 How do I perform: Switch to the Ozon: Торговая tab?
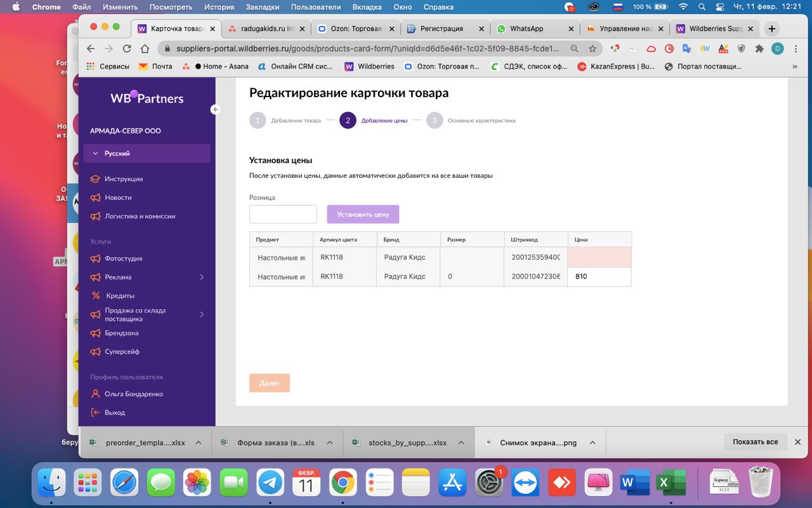pyautogui.click(x=357, y=29)
